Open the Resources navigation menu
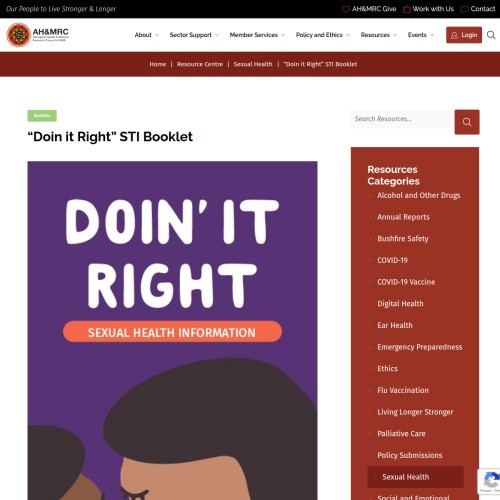The image size is (500, 500). click(379, 35)
